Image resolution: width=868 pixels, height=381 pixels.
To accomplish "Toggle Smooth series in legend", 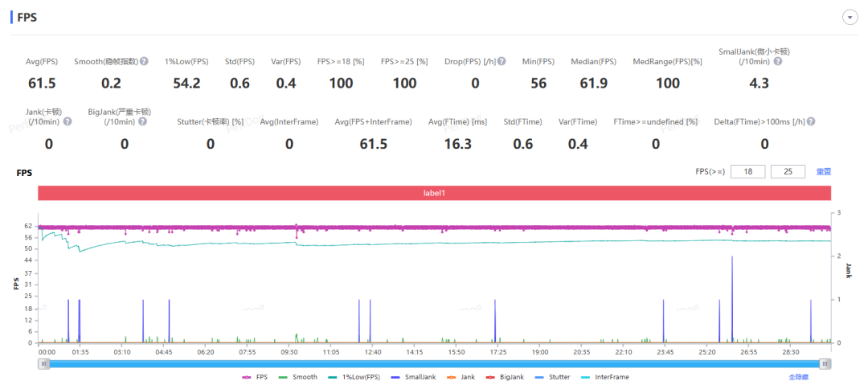I will [297, 377].
